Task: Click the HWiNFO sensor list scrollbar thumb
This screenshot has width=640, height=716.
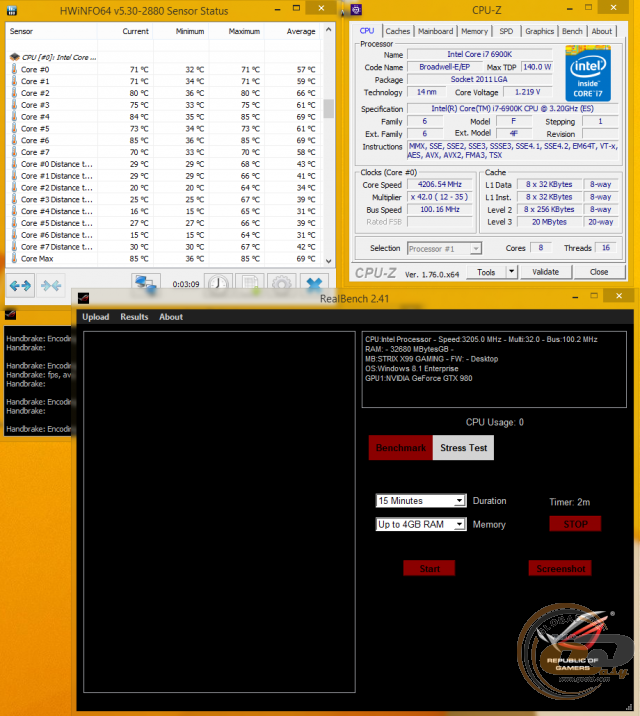Action: coord(328,109)
